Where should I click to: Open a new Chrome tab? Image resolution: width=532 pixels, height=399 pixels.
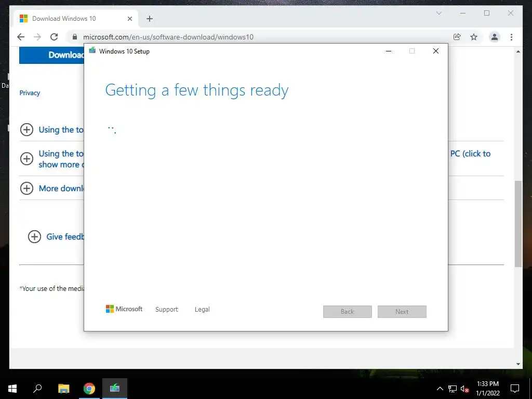point(150,19)
